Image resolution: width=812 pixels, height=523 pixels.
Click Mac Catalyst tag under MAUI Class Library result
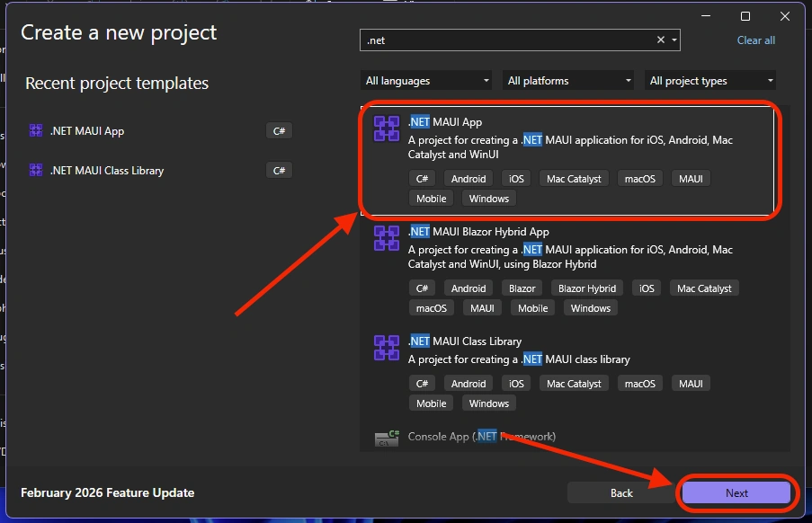pos(574,384)
